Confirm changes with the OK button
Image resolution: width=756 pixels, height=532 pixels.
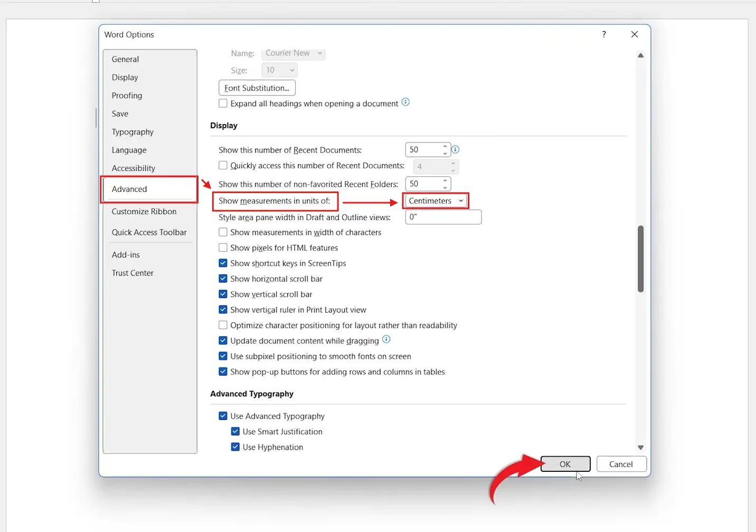point(565,464)
